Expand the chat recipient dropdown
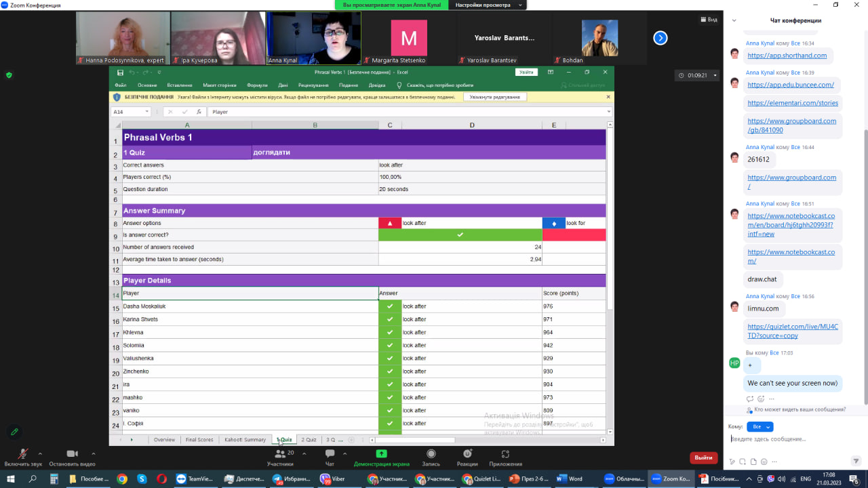The height and width of the screenshot is (488, 868). [x=759, y=427]
